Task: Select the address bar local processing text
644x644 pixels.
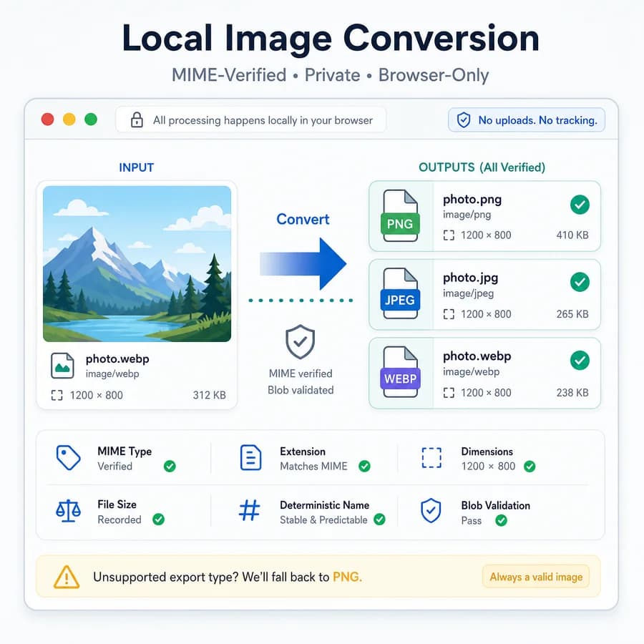Action: 263,120
